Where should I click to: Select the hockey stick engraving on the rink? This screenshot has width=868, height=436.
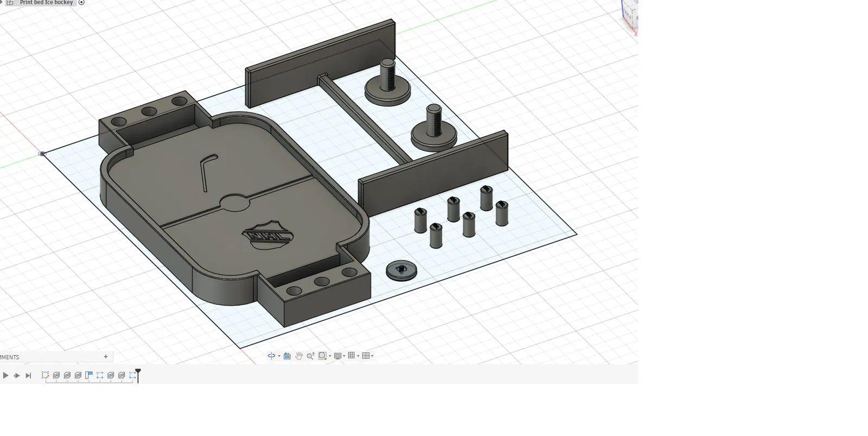pyautogui.click(x=208, y=173)
